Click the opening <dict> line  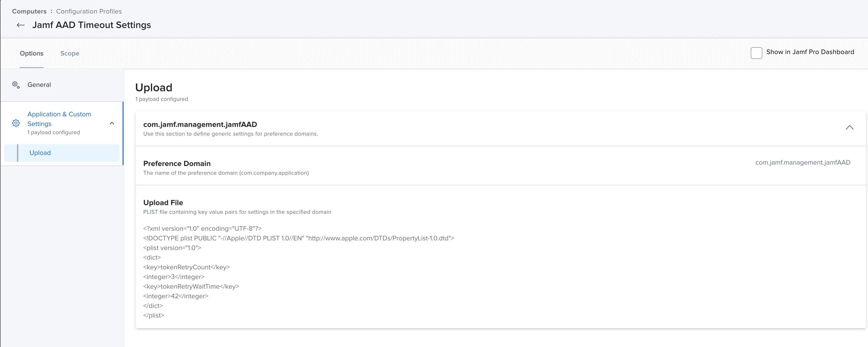152,258
